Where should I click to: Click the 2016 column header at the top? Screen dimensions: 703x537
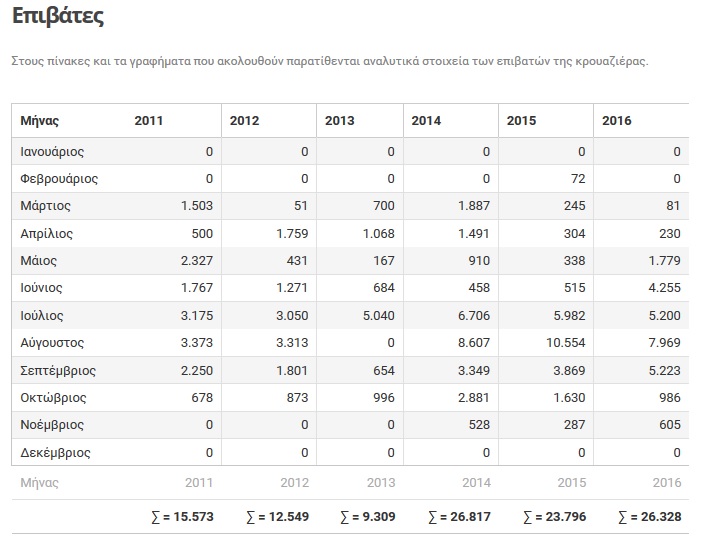click(x=617, y=121)
